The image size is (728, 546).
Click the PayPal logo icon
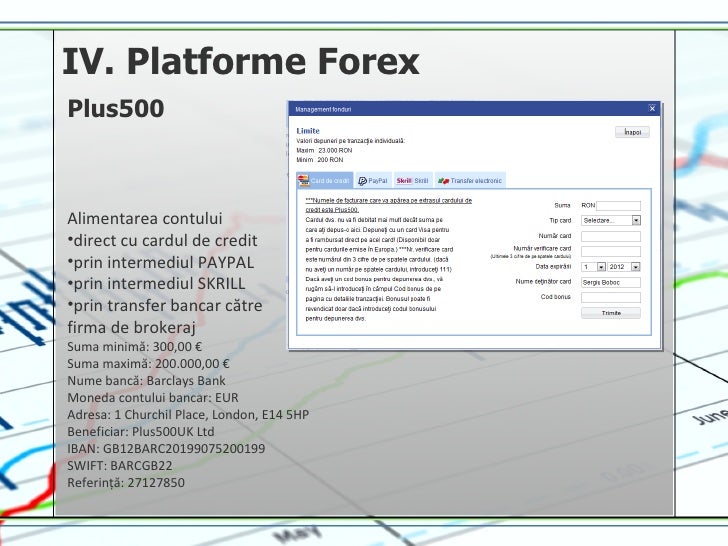[x=362, y=181]
